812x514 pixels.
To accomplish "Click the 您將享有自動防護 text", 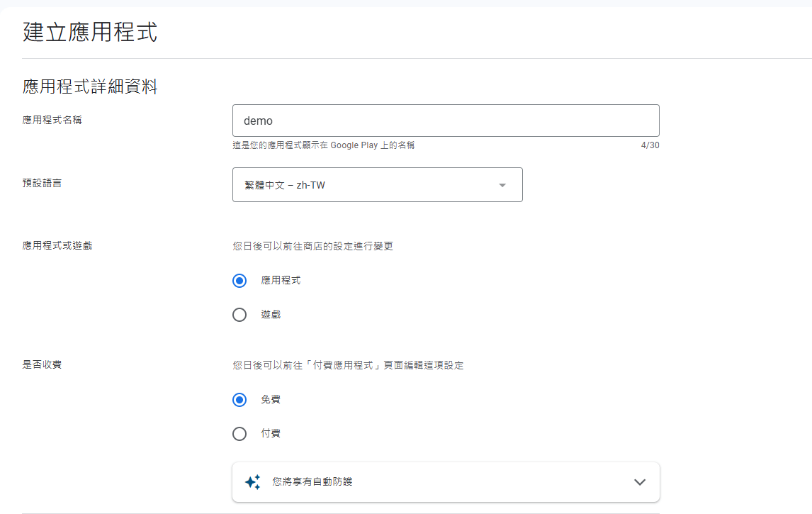I will tap(312, 482).
